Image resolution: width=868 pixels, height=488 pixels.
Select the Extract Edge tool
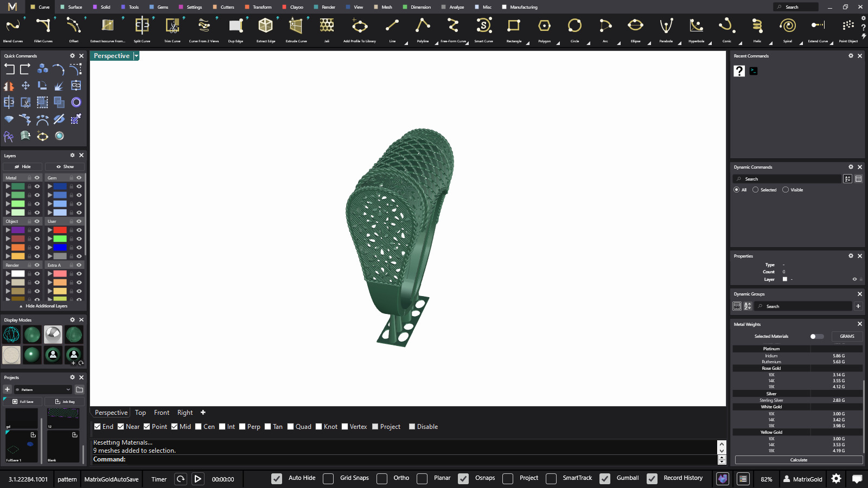tap(266, 30)
